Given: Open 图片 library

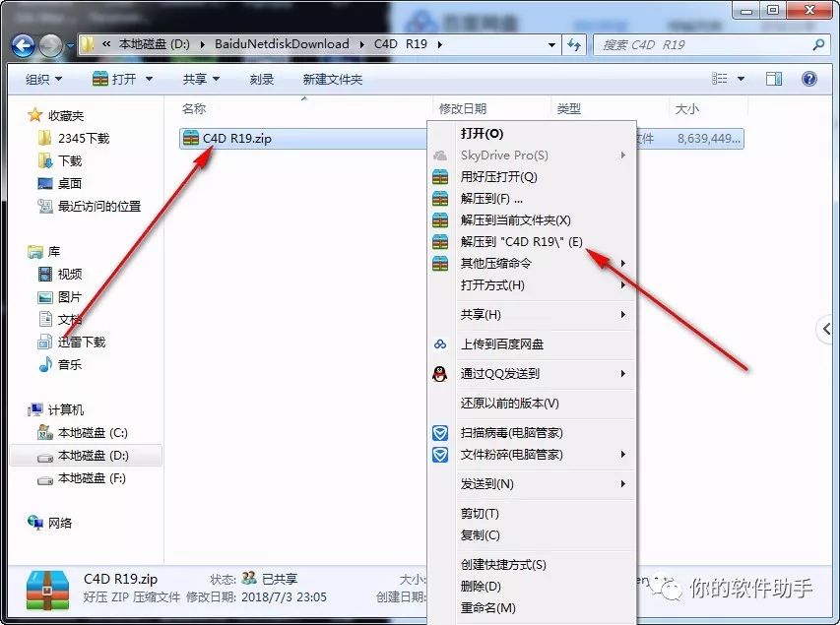Looking at the screenshot, I should click(x=60, y=296).
